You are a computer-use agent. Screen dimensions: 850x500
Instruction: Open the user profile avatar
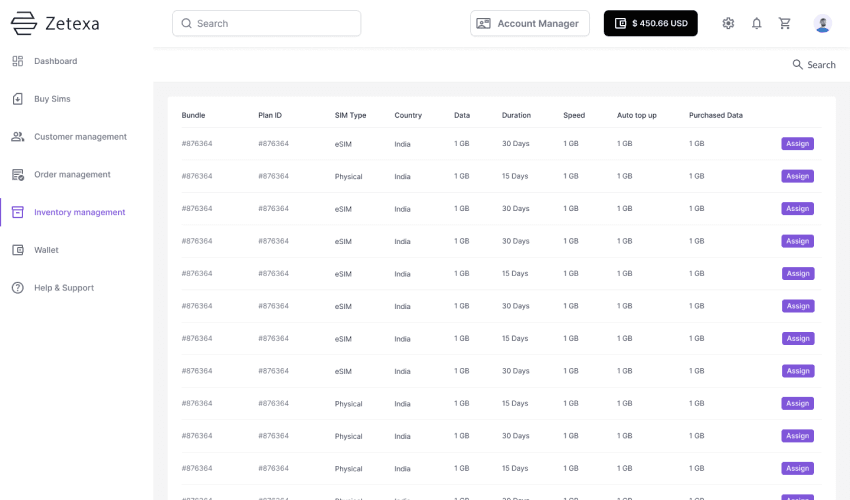point(822,23)
